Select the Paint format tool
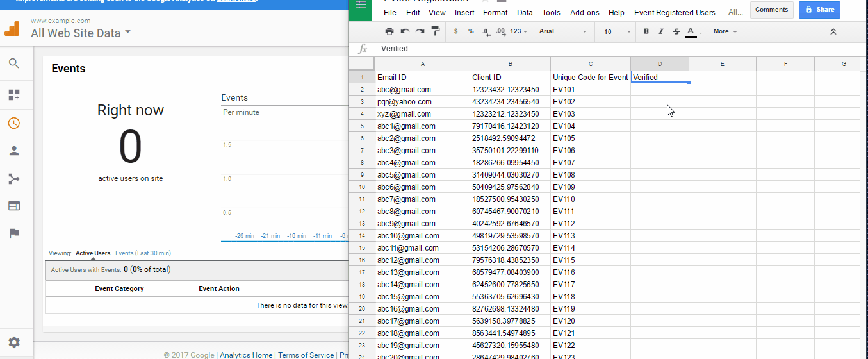 (436, 31)
